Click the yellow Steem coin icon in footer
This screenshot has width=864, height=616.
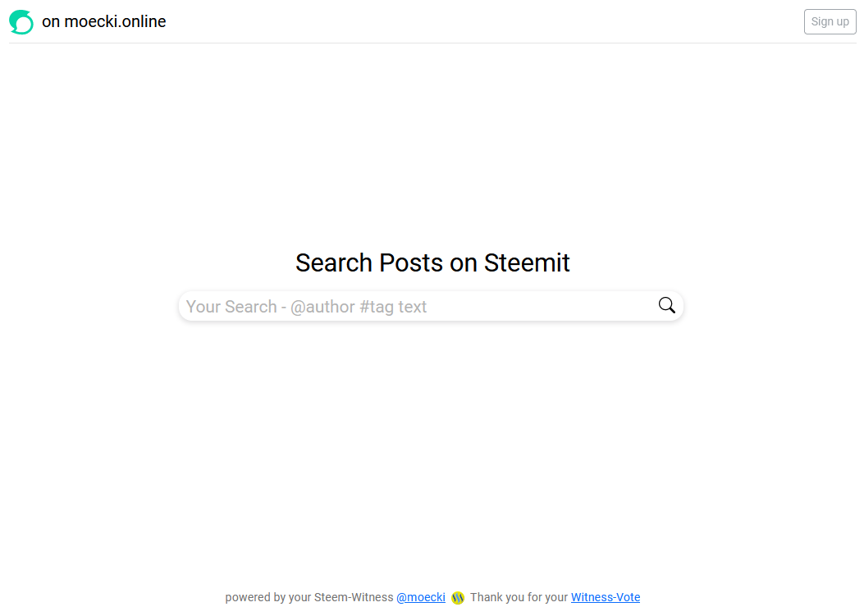pyautogui.click(x=458, y=598)
